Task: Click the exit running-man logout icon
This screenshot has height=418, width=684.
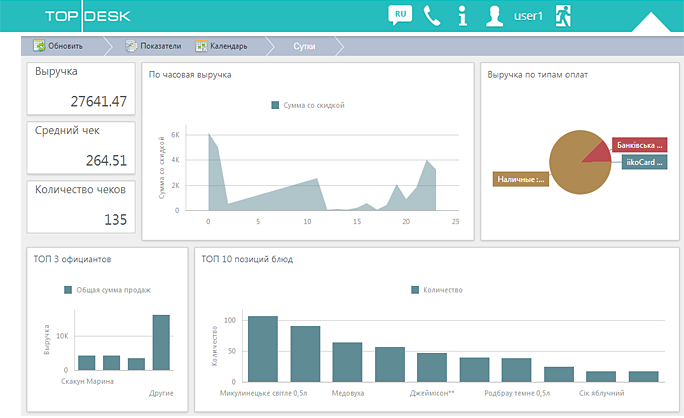Action: pos(563,16)
